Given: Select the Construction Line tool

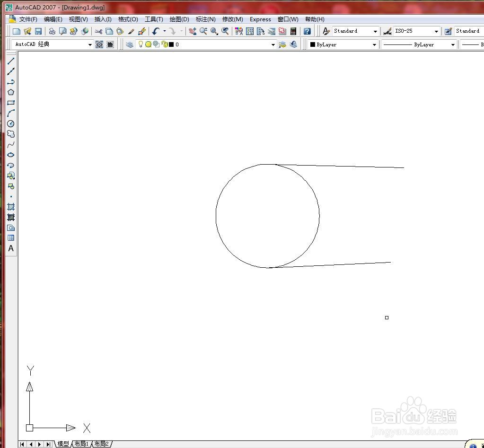Looking at the screenshot, I should 11,71.
